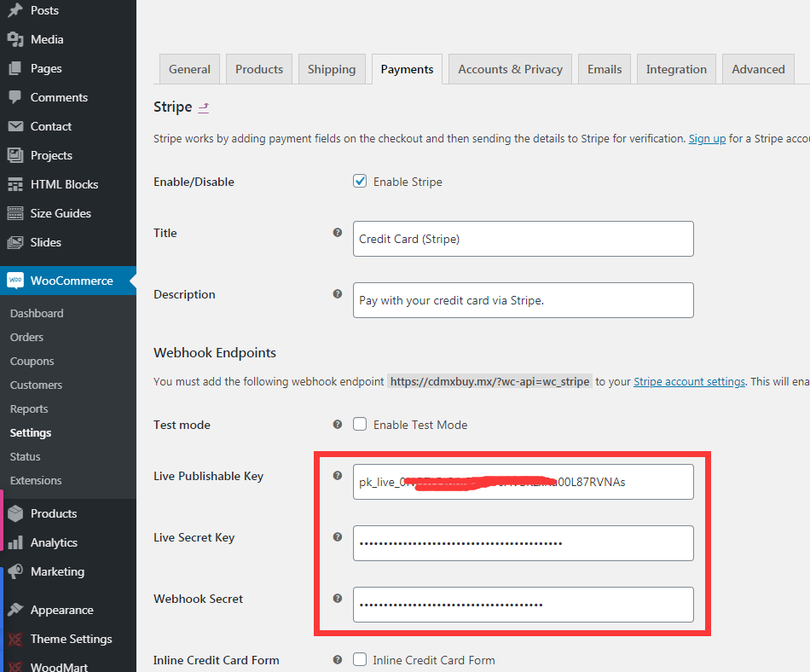Focus the Webhook Secret field
The image size is (810, 672).
point(524,605)
